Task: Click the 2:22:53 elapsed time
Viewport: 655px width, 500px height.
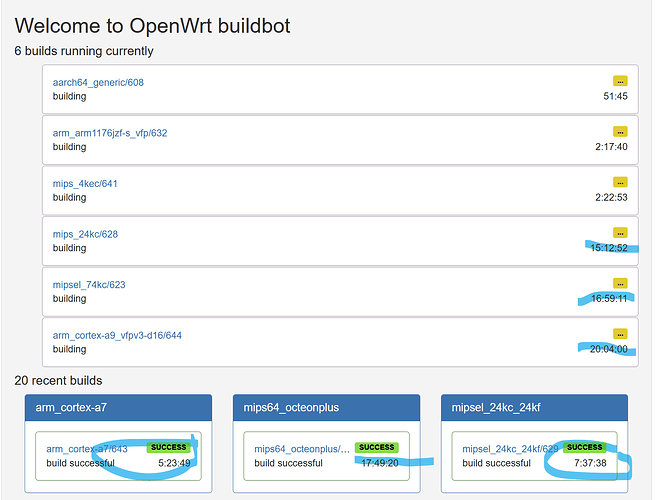Action: [x=612, y=197]
